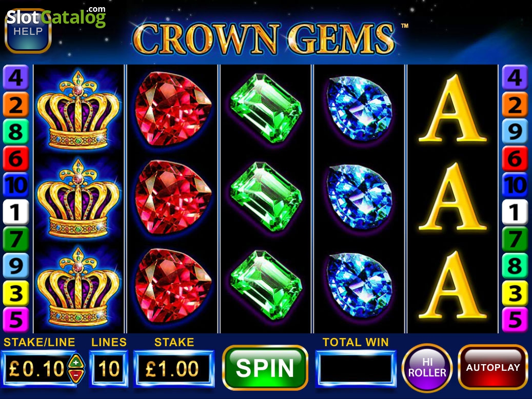Toggle HI ROLLER mode
Image resolution: width=532 pixels, height=399 pixels.
[x=427, y=368]
